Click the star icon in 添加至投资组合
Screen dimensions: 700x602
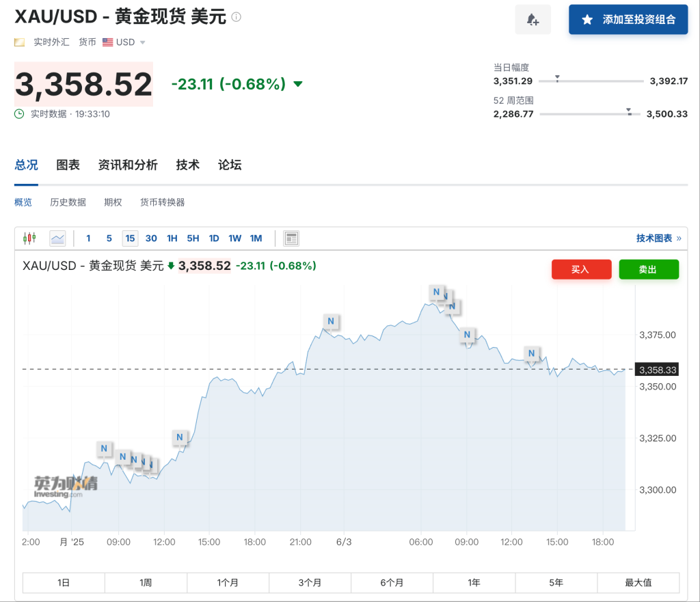[x=587, y=20]
